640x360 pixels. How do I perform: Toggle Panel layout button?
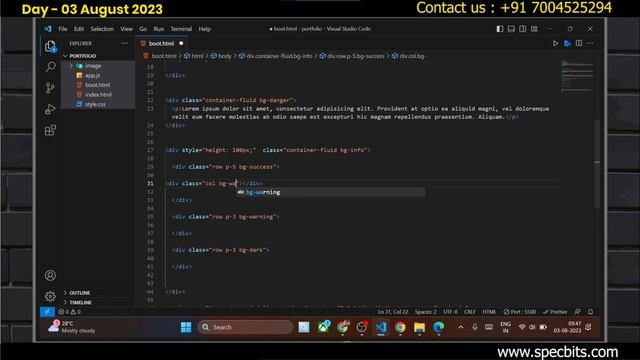pos(511,29)
